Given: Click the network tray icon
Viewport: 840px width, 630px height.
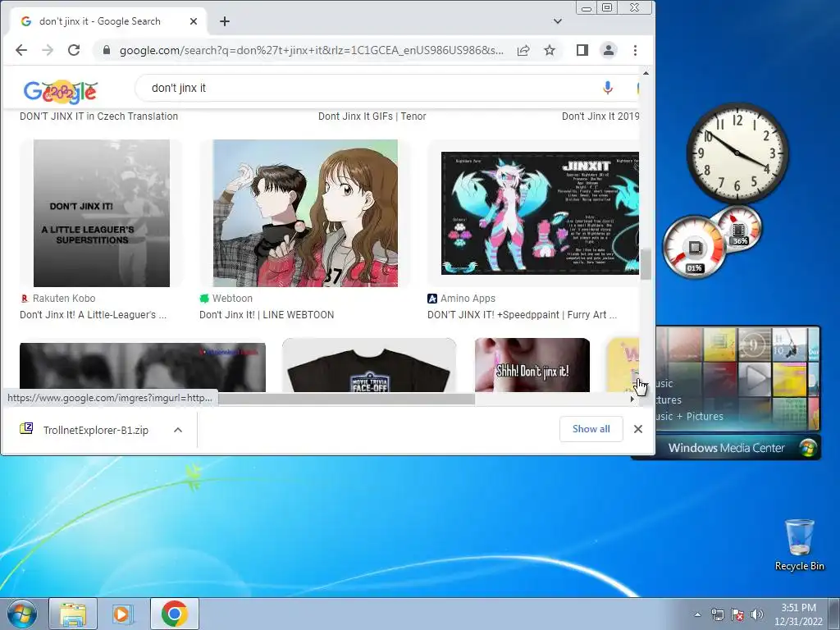Looking at the screenshot, I should point(717,614).
